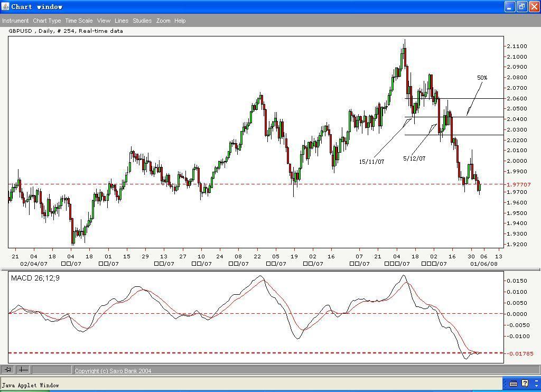Click the 0.0000 MACD axis label
Screen dimensions: 541x392
(517, 314)
